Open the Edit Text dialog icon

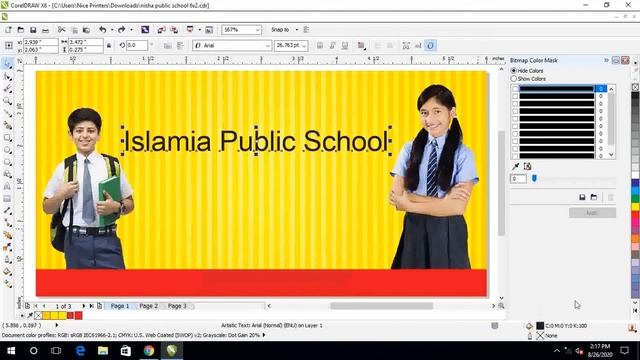418,46
